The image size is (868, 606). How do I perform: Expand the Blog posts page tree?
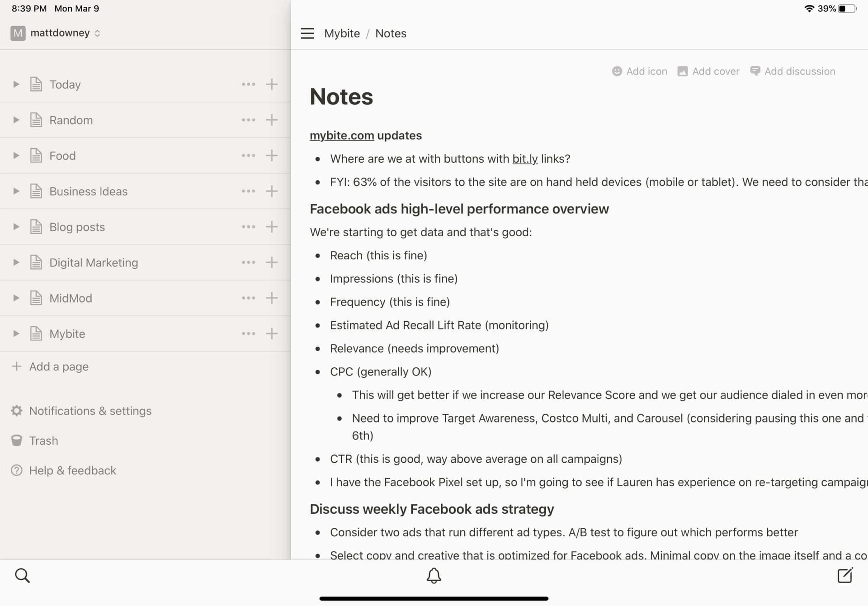coord(16,226)
